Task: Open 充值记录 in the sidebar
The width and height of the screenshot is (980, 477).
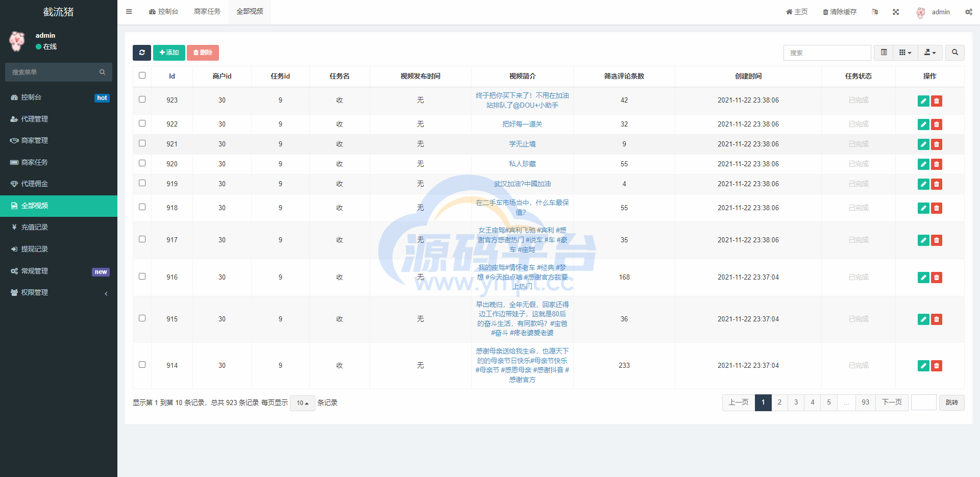Action: pos(59,228)
